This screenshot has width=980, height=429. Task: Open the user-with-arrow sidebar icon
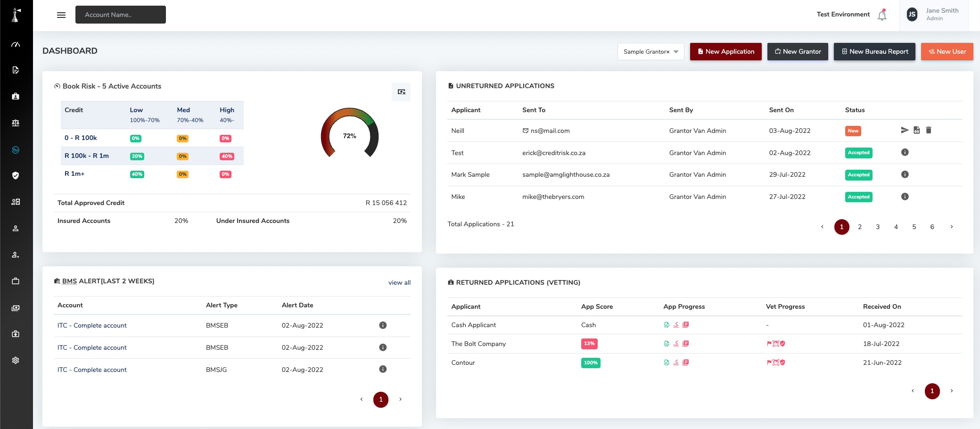click(16, 255)
